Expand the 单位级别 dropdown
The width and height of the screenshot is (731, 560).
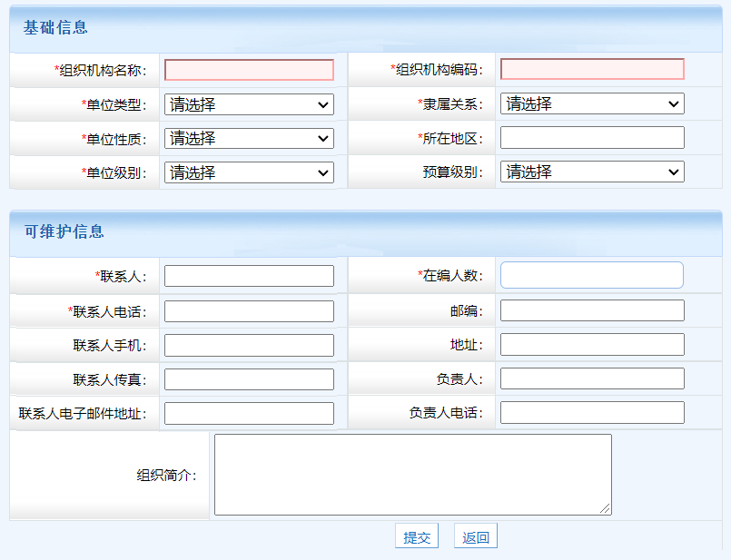pyautogui.click(x=249, y=172)
